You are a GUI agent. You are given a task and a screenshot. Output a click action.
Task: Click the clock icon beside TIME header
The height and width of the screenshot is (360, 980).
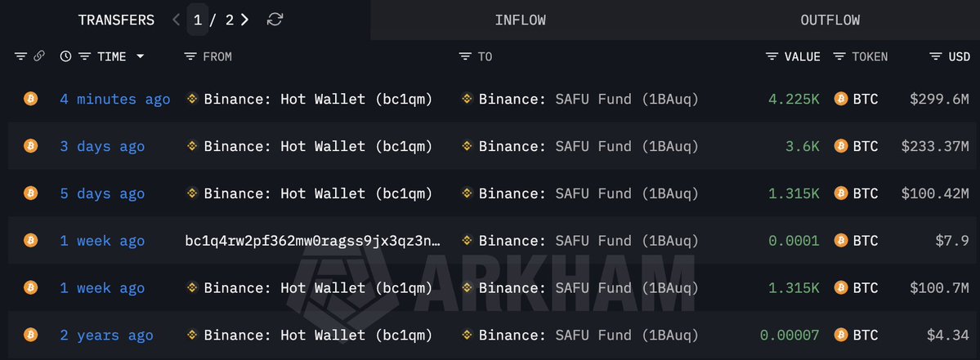65,56
